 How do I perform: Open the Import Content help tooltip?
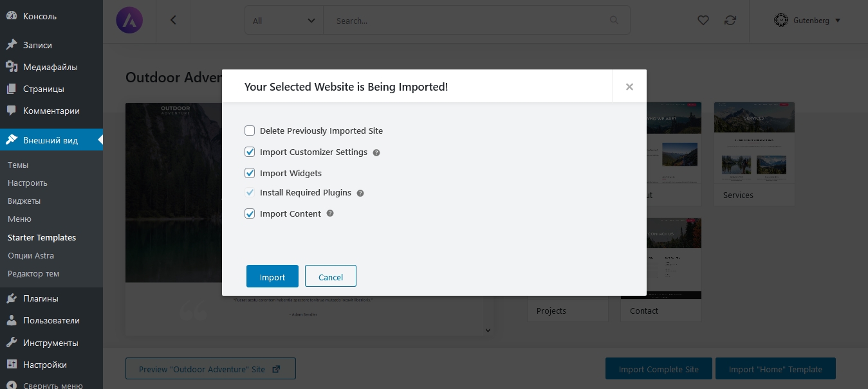point(329,213)
